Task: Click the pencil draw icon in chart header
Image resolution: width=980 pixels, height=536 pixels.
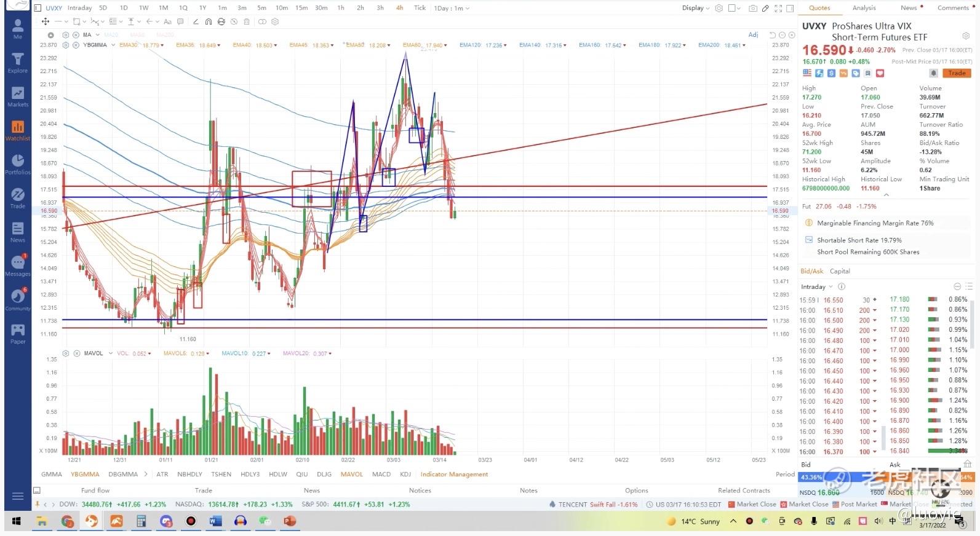Action: 765,8
